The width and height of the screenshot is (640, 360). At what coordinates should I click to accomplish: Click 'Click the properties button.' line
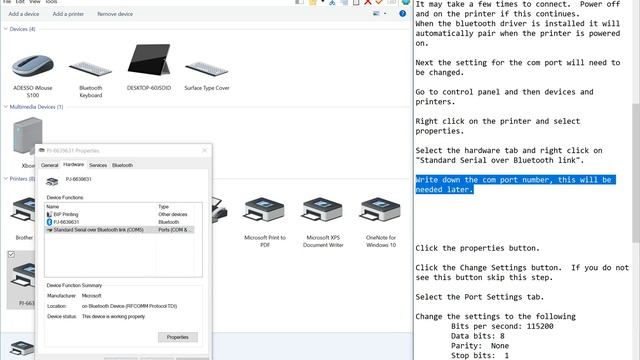point(477,248)
